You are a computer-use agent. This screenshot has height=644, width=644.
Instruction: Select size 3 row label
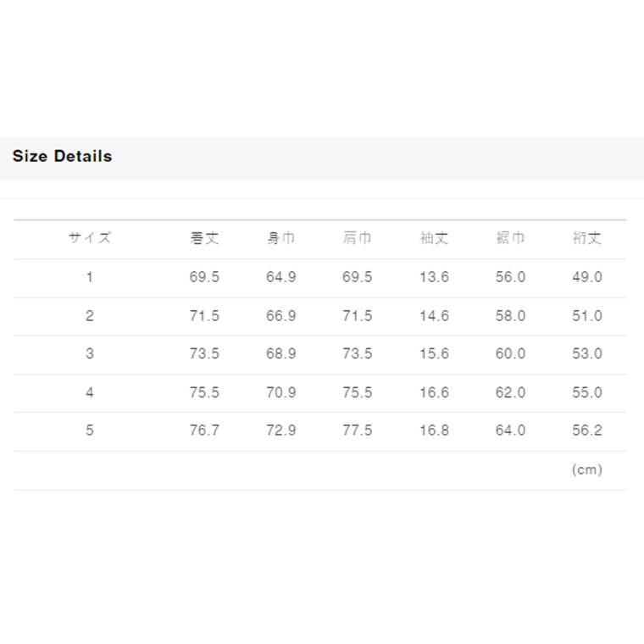(x=90, y=353)
